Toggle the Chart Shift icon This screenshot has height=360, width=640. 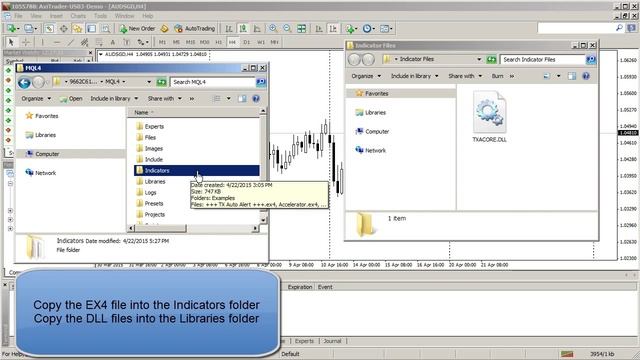[333, 29]
